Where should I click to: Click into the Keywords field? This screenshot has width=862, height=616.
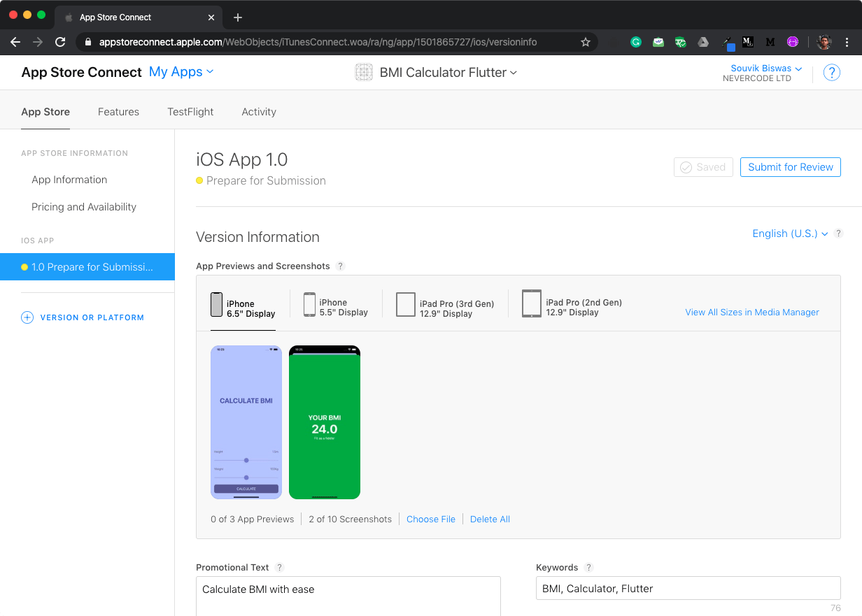(x=688, y=589)
